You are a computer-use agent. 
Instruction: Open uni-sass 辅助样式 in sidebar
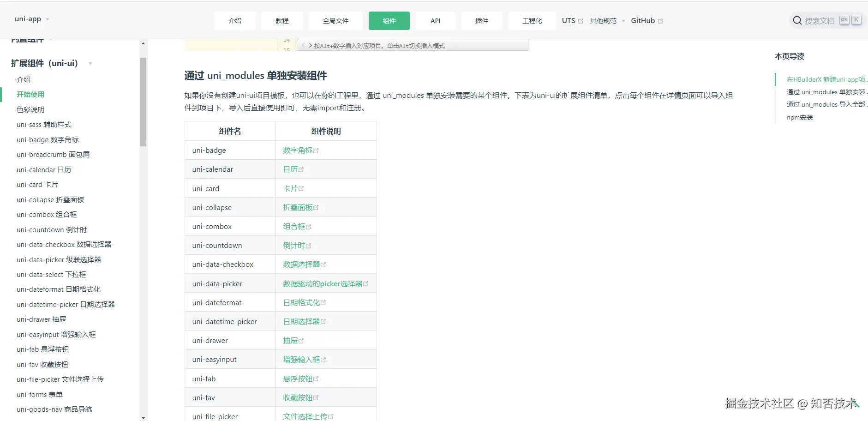click(x=44, y=125)
